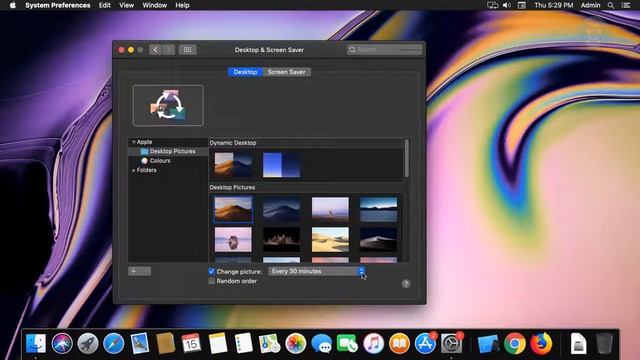Open iTunes music note icon
This screenshot has height=360, width=640.
(373, 343)
